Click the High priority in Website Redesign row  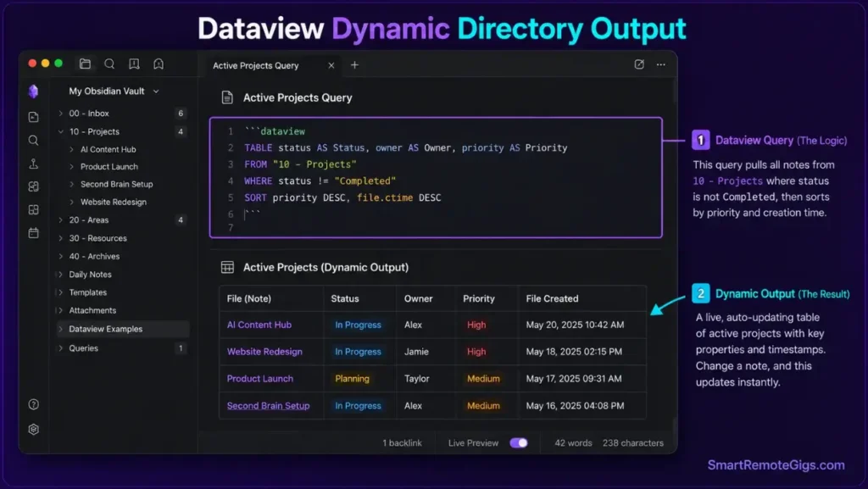click(x=476, y=352)
